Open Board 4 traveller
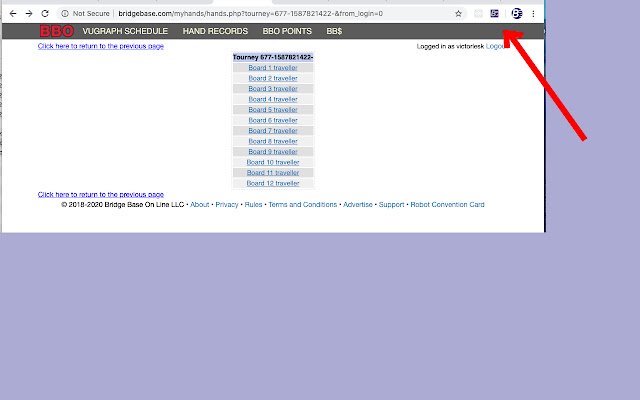The width and height of the screenshot is (640, 400). pyautogui.click(x=273, y=99)
